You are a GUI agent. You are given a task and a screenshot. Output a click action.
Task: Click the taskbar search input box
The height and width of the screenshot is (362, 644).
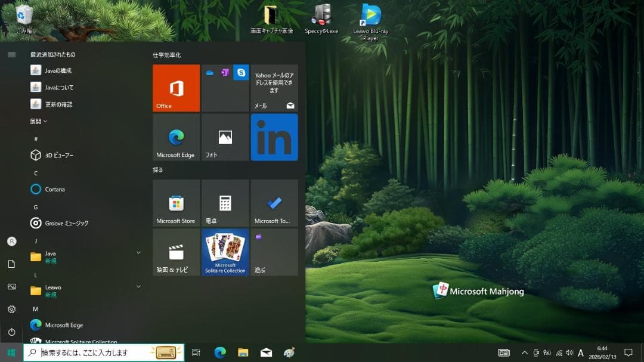tap(92, 352)
